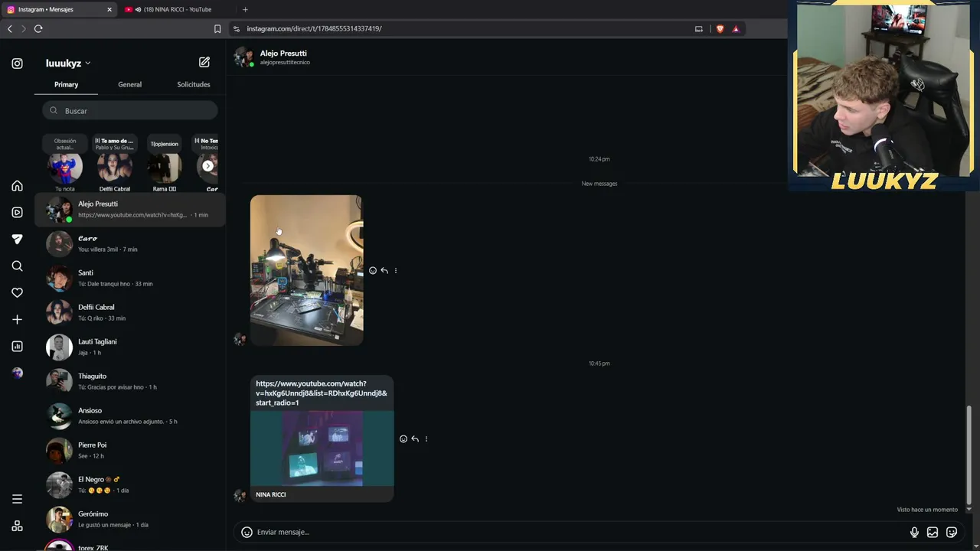Viewport: 980px width, 551px height.
Task: Open the Instagram logo home link
Action: point(17,64)
